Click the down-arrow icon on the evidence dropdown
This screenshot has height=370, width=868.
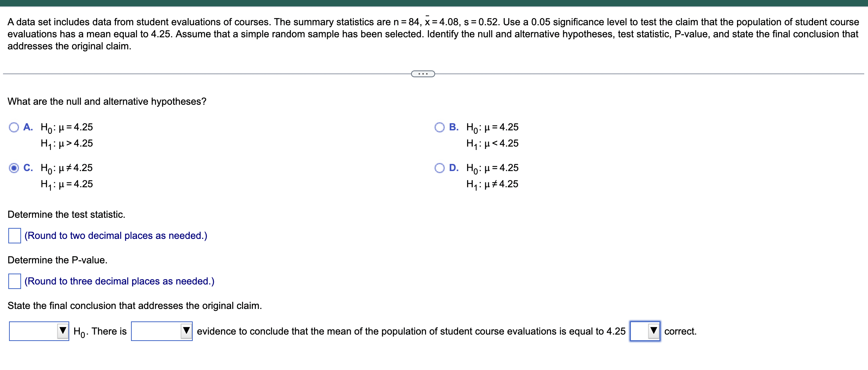(x=186, y=331)
